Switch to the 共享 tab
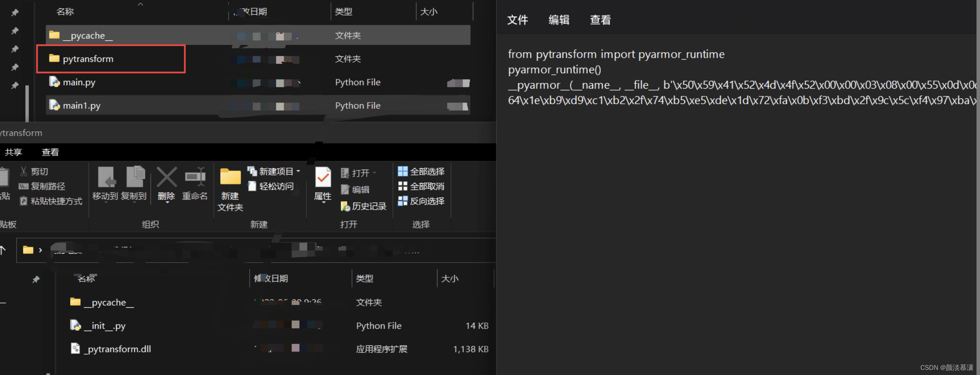The height and width of the screenshot is (375, 980). click(x=14, y=152)
